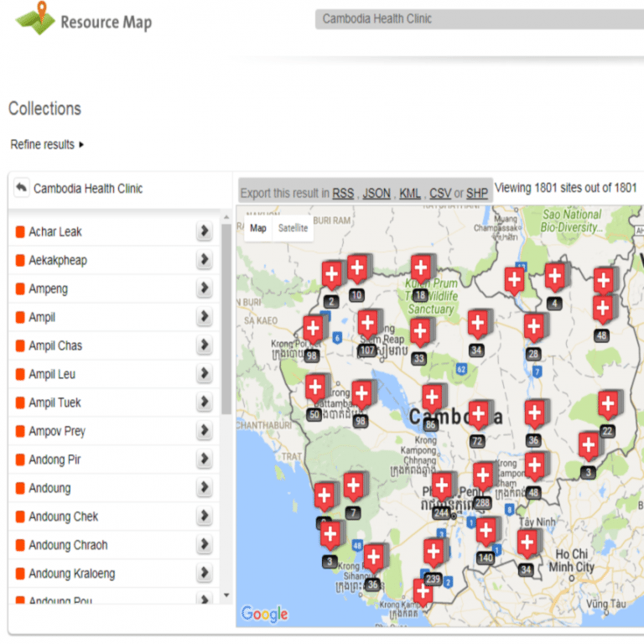The height and width of the screenshot is (644, 644).
Task: Switch to the Map view tab
Action: (x=258, y=228)
